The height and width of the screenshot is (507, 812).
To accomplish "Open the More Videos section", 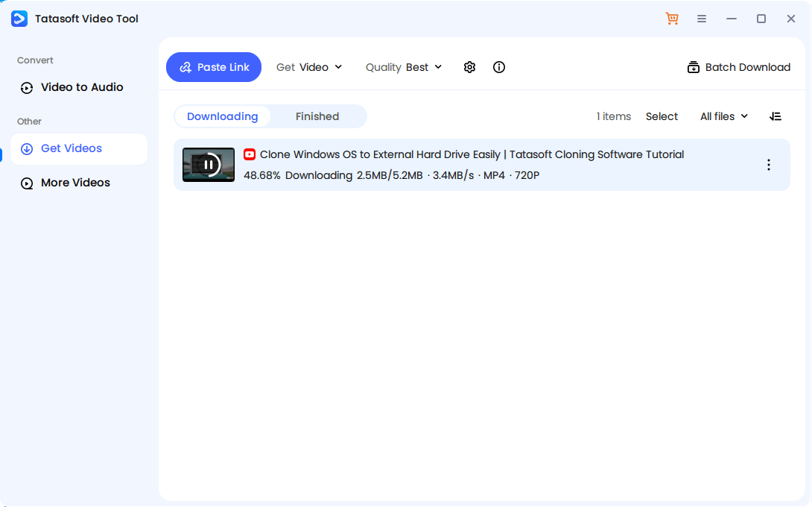I will tap(74, 183).
